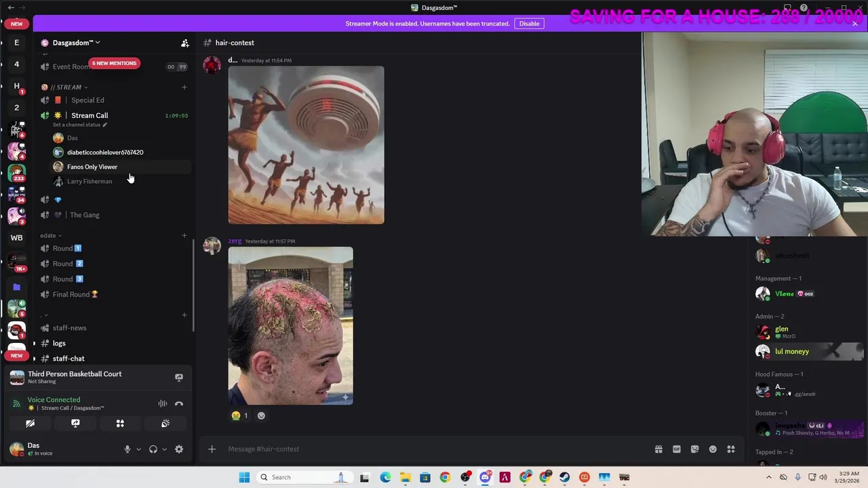Join the Final Round voice channel

113,295
